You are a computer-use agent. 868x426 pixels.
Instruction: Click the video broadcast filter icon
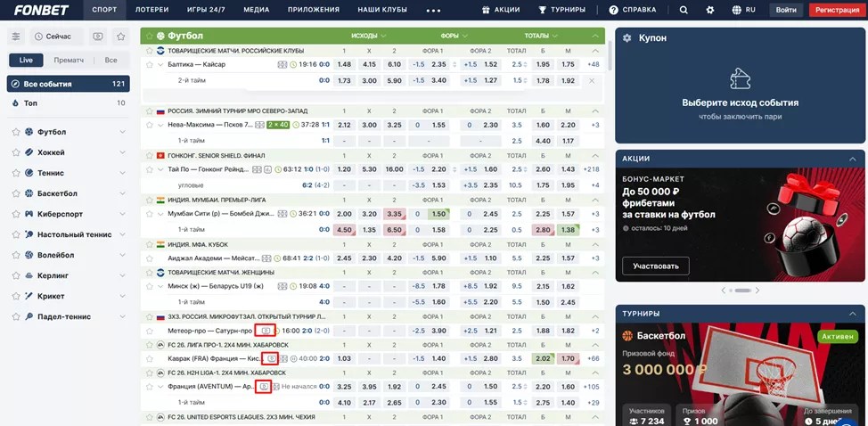97,37
